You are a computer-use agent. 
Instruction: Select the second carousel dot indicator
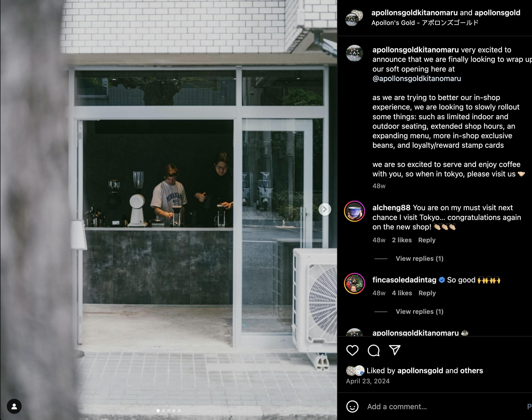tap(163, 411)
